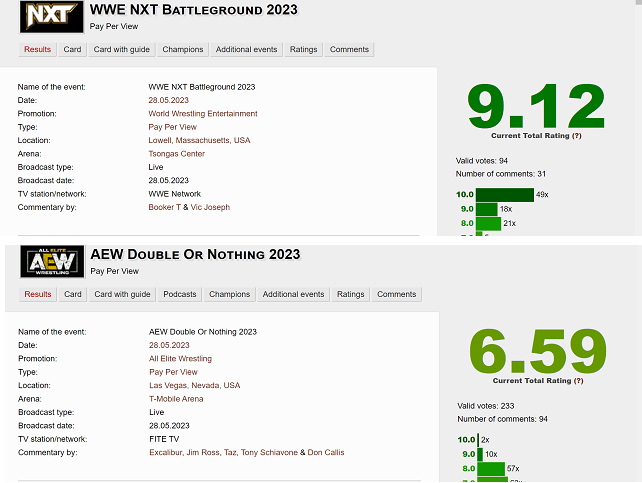Open Booker T commentator link
This screenshot has width=642, height=483.
(164, 208)
